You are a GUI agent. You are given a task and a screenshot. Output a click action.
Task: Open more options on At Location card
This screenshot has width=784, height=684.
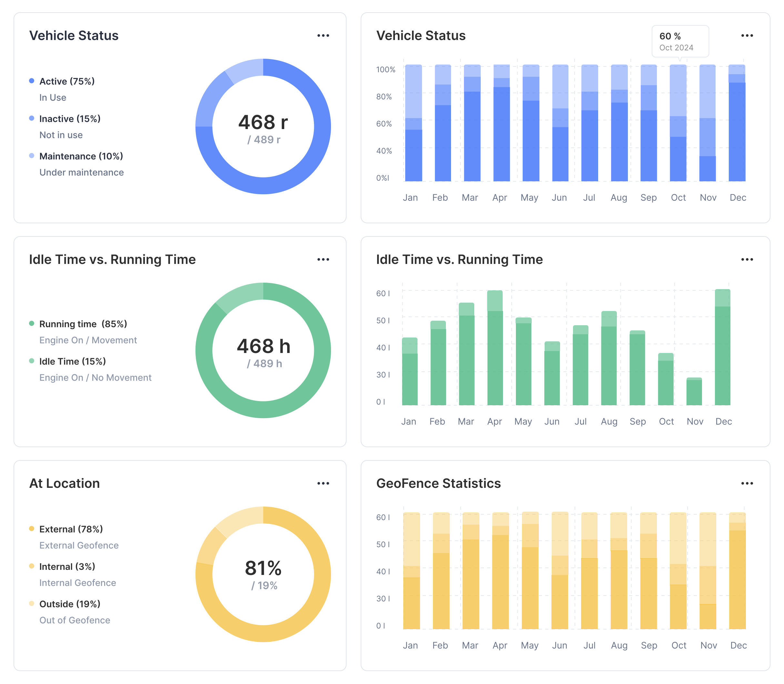323,483
